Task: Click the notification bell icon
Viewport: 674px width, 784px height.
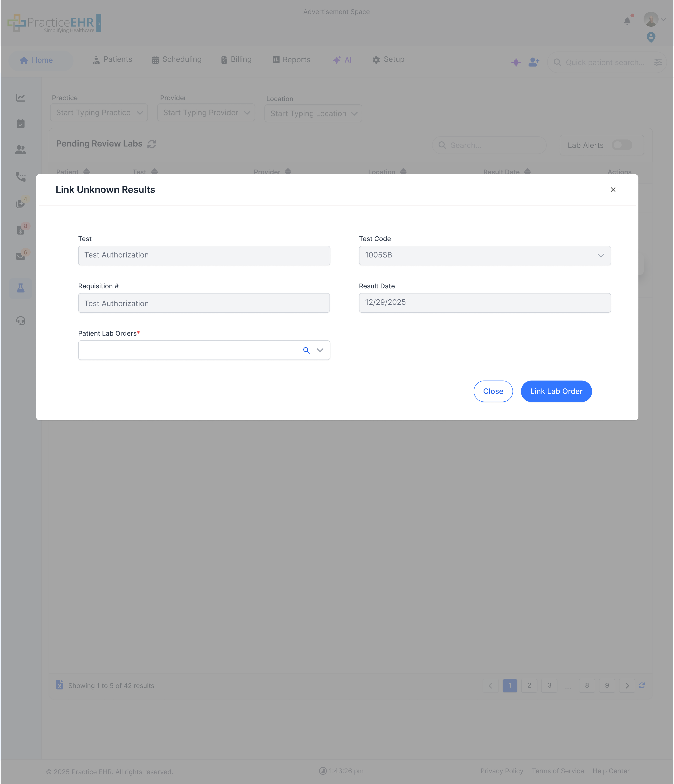Action: coord(627,21)
